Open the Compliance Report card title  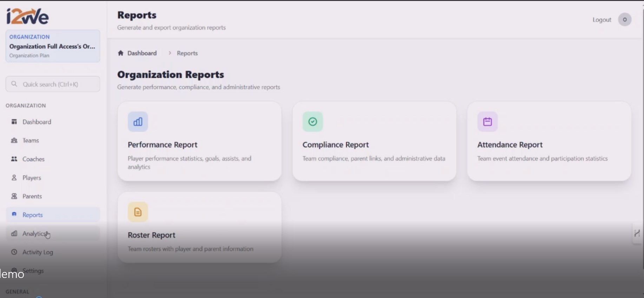tap(336, 145)
